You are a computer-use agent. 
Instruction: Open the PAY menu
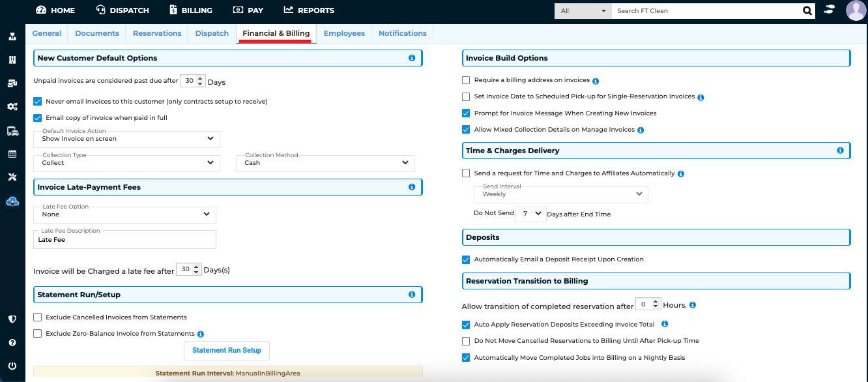pos(248,10)
